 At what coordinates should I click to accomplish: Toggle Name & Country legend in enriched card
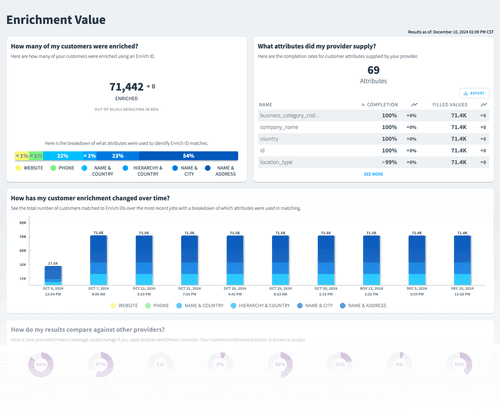click(x=98, y=171)
